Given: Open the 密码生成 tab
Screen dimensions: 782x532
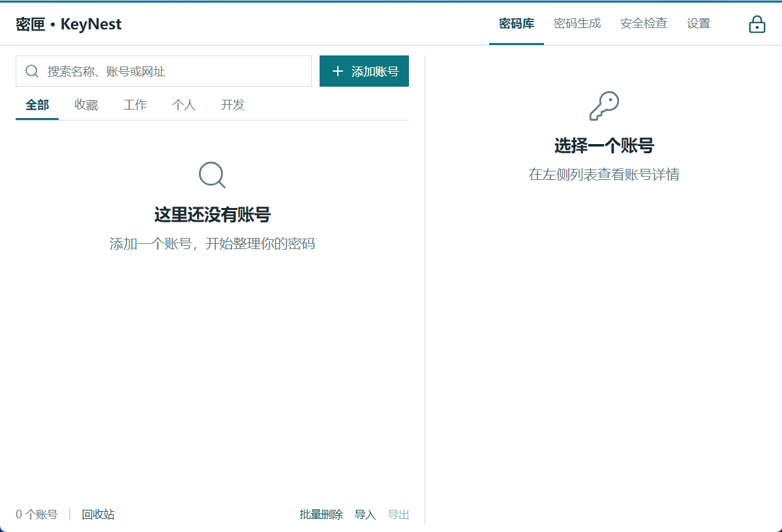Looking at the screenshot, I should point(577,23).
